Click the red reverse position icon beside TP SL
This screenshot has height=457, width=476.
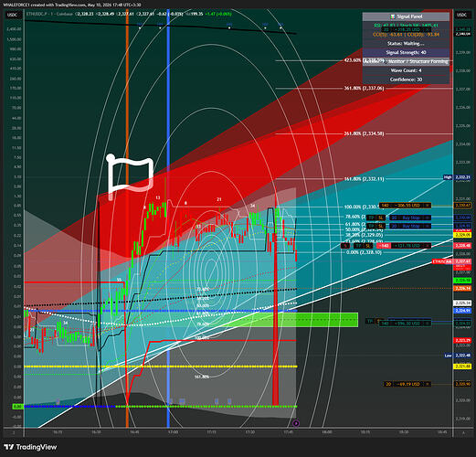tap(345, 246)
